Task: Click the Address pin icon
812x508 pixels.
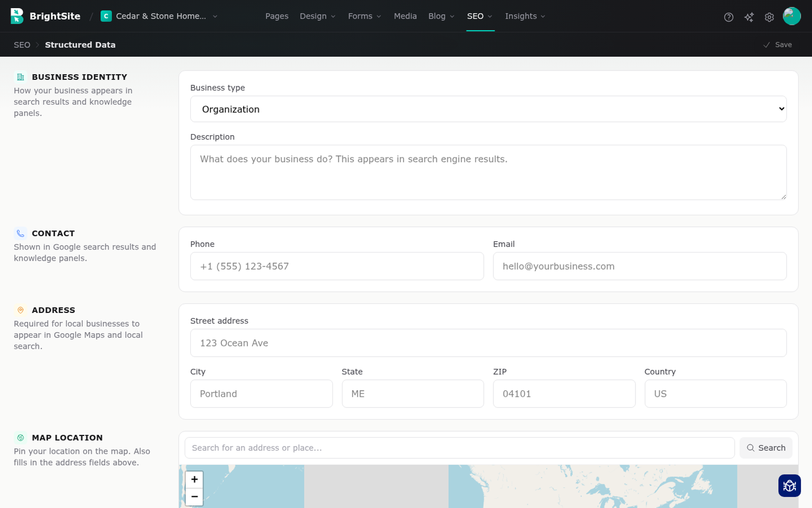Action: [x=20, y=310]
